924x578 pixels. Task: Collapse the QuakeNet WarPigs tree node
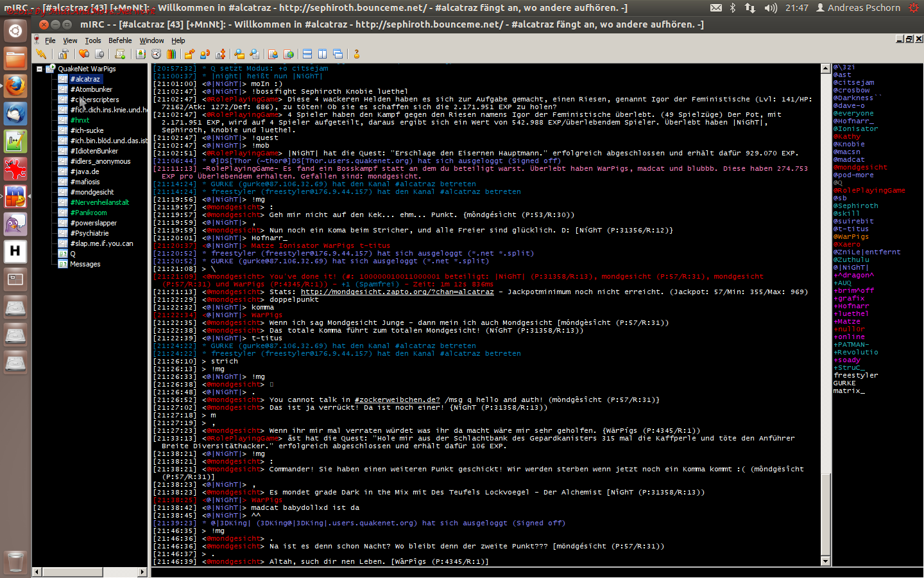(x=39, y=69)
